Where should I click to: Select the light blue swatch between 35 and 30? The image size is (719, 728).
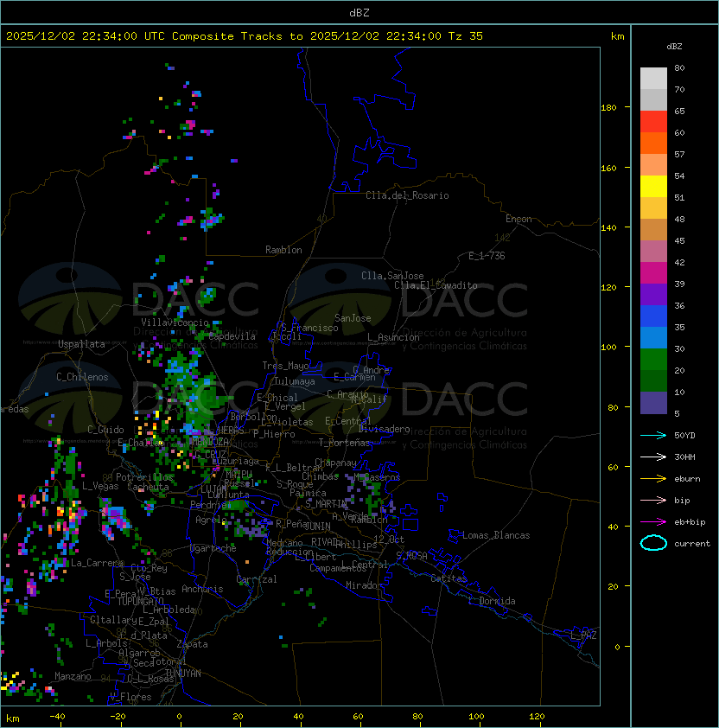[653, 337]
